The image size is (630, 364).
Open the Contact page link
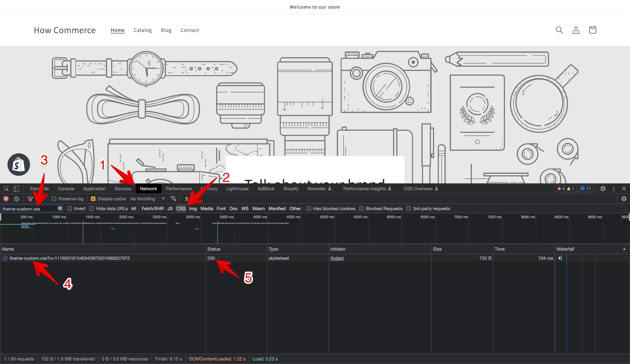click(x=190, y=30)
